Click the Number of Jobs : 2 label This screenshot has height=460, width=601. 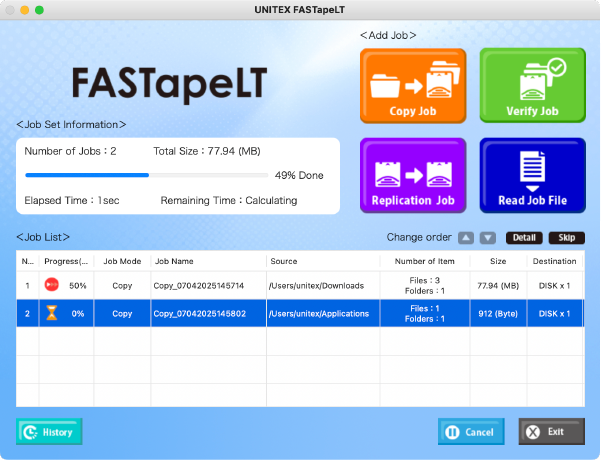pos(70,151)
